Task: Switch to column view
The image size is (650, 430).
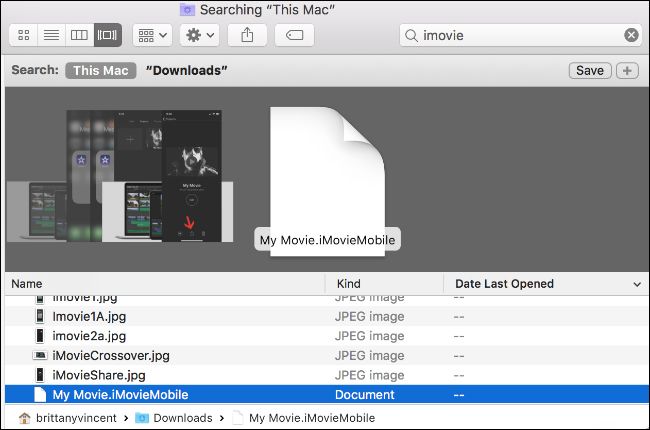Action: tap(79, 35)
